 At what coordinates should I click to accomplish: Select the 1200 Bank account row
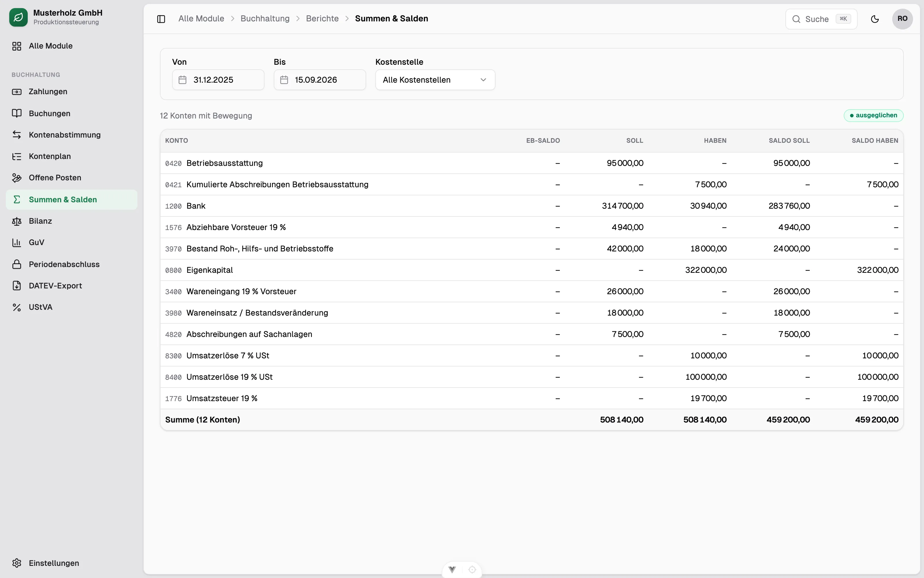tap(532, 206)
